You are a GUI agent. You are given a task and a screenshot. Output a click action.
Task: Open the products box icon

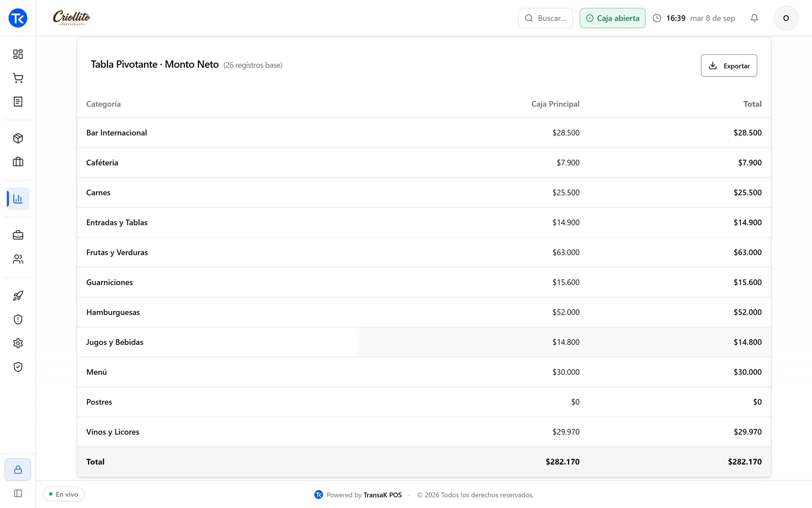(18, 138)
